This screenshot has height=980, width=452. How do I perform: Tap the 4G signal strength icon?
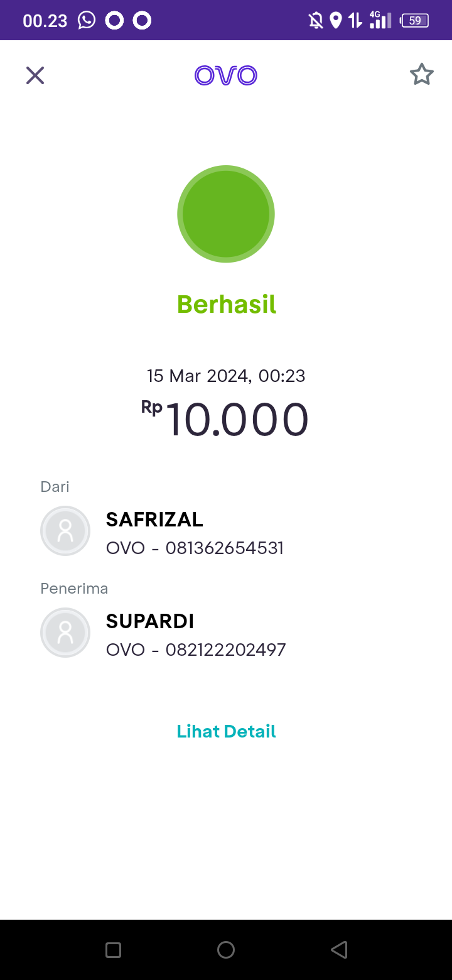(379, 21)
